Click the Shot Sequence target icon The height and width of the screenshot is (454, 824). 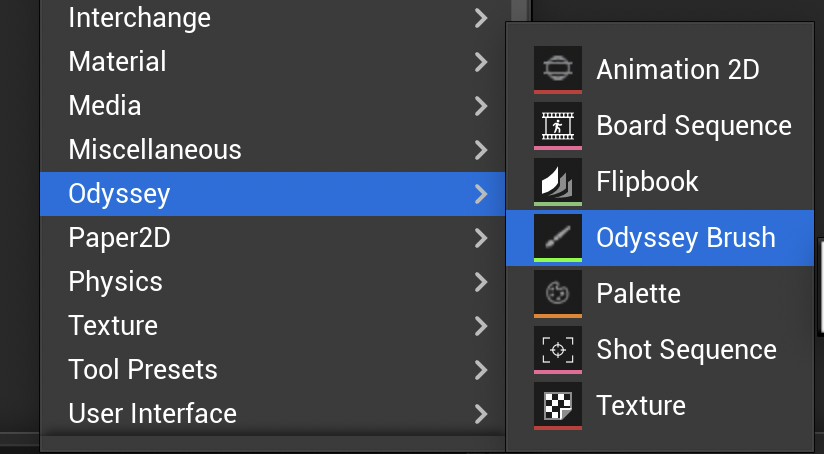tap(558, 349)
